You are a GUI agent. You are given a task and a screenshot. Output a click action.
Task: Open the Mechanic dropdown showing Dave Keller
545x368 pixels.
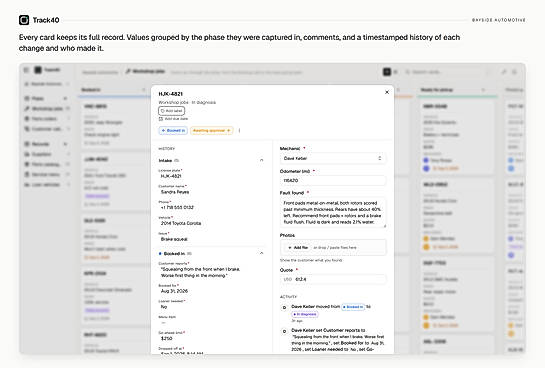click(x=333, y=158)
